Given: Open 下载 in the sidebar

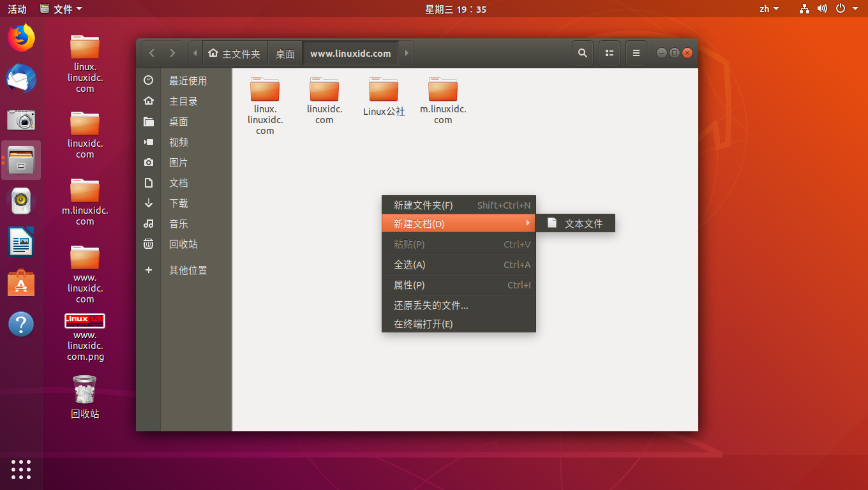Looking at the screenshot, I should tap(179, 203).
